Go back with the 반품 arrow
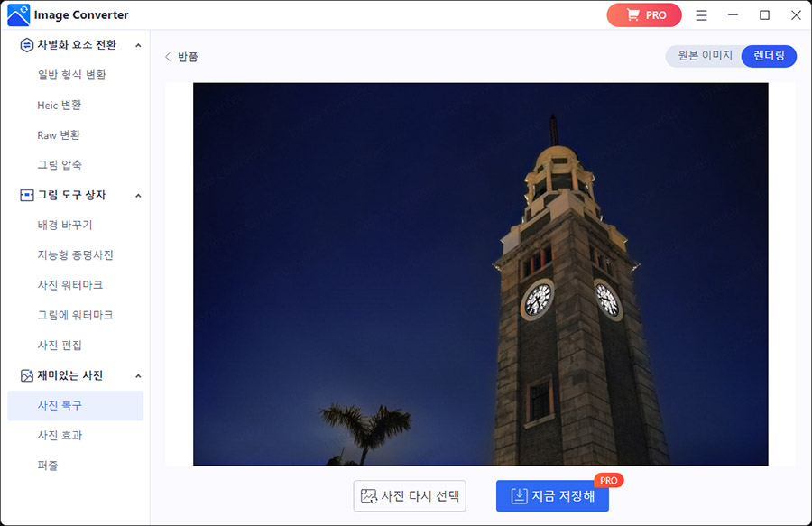 [168, 57]
